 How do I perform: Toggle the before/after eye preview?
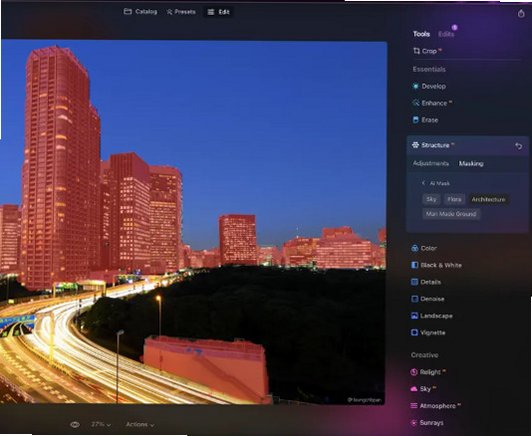pos(75,424)
